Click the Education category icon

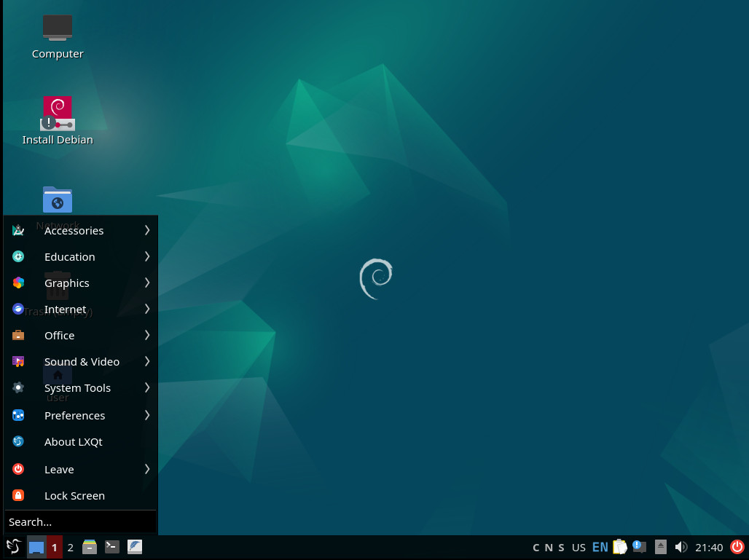click(x=18, y=257)
